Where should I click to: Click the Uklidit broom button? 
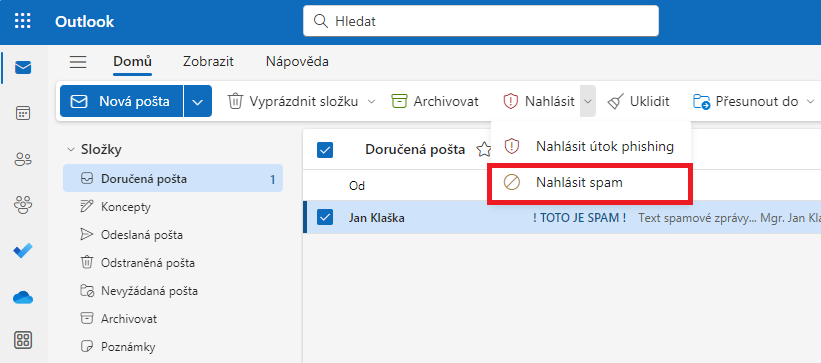pos(638,101)
